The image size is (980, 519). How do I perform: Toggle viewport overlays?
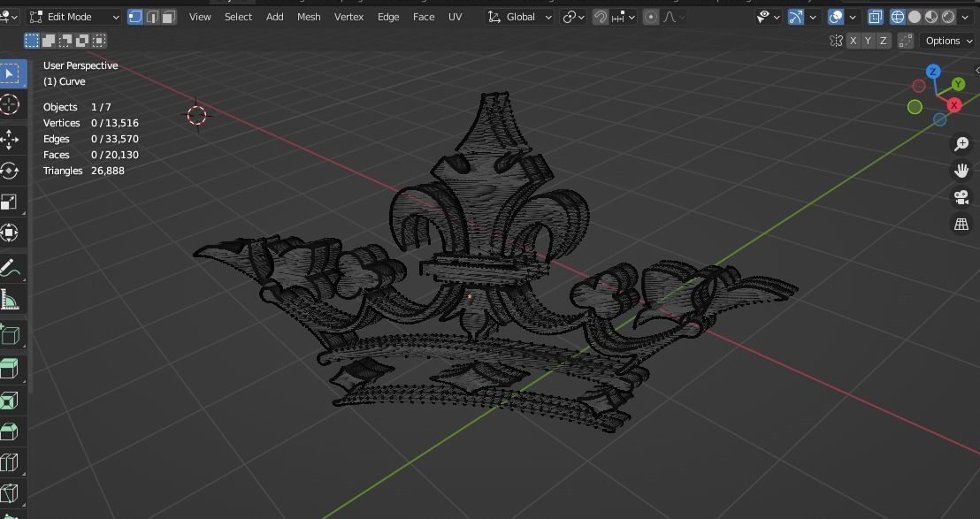(836, 17)
